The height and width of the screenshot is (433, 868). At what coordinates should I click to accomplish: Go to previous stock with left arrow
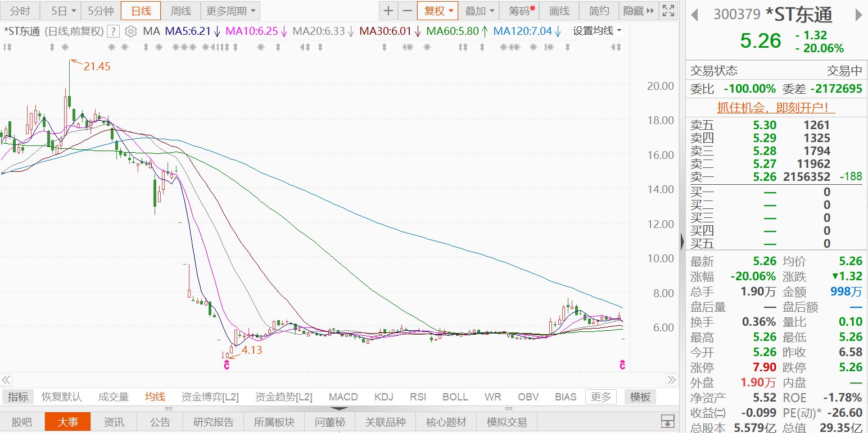(x=696, y=15)
